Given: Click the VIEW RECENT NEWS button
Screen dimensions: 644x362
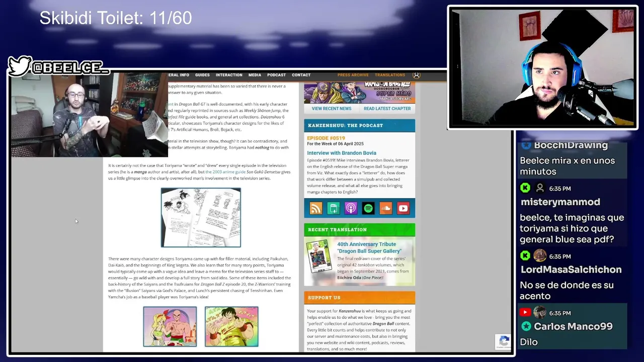Looking at the screenshot, I should click(332, 109).
